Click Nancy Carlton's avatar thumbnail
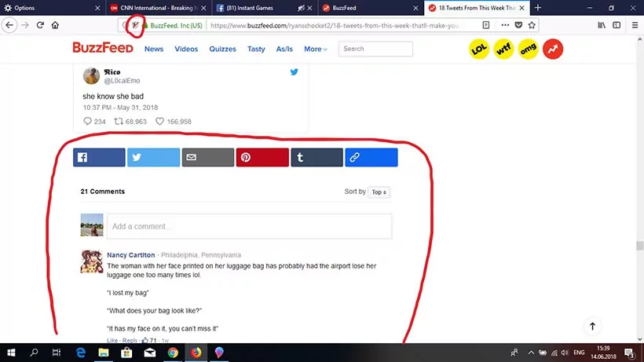 click(x=92, y=261)
